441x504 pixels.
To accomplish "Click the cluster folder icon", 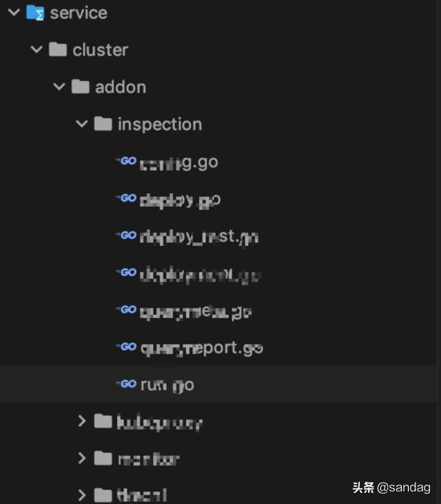I will (58, 49).
